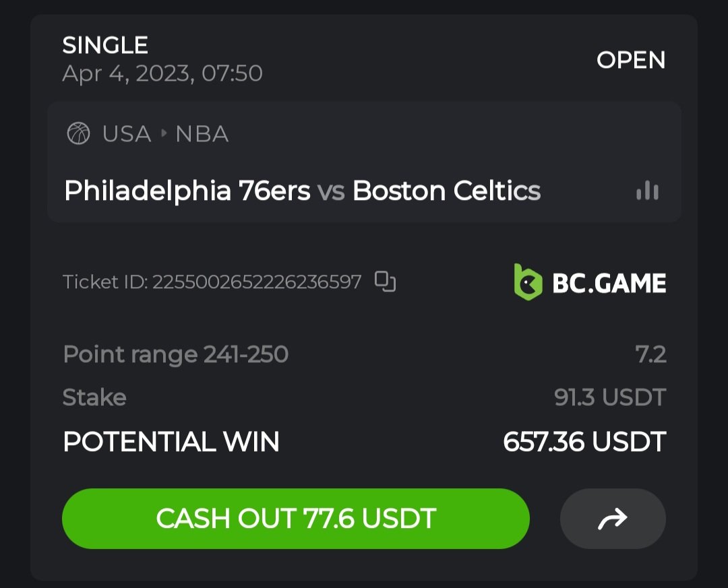Click the breadcrumb arrow between USA and NBA
The width and height of the screenshot is (728, 588).
click(163, 133)
